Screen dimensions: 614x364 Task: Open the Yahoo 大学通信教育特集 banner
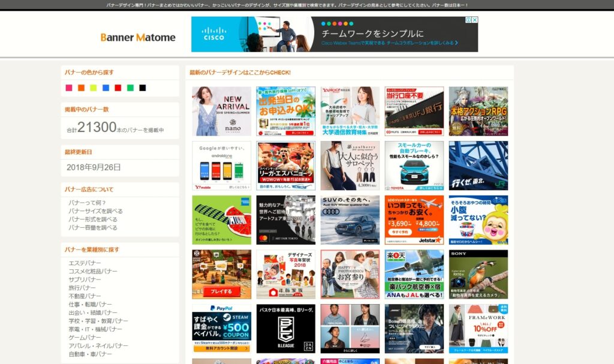tap(350, 112)
